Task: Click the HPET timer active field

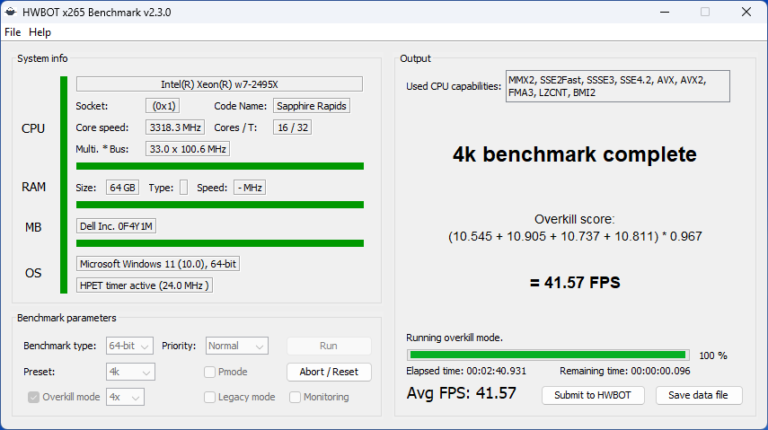Action: [144, 286]
